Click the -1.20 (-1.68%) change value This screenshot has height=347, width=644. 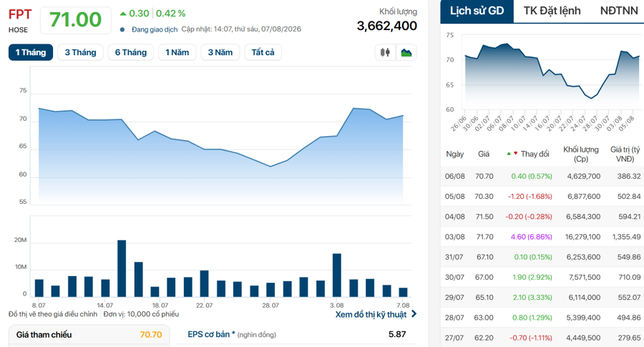[530, 196]
